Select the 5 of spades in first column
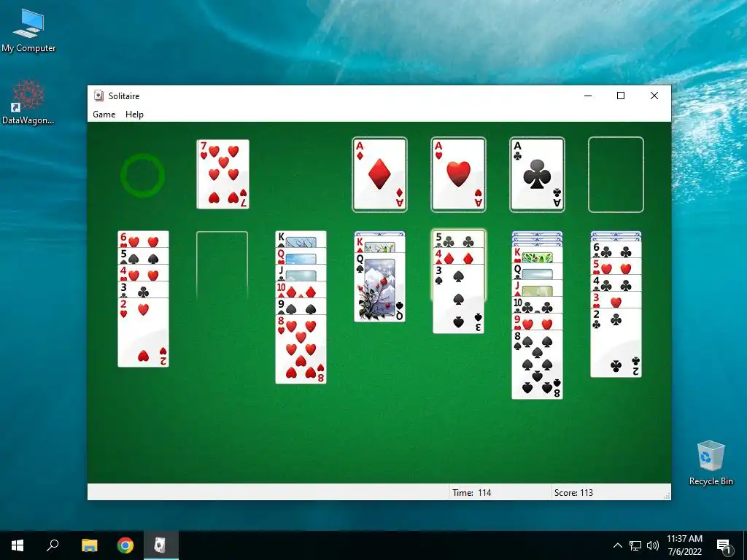Viewport: 747px width, 560px height. [144, 256]
